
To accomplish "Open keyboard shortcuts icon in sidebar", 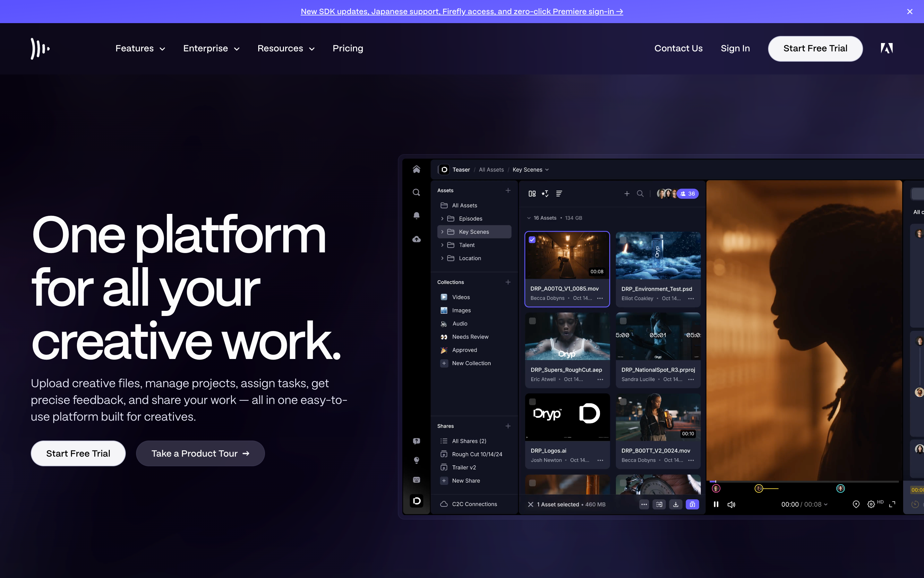I will (x=416, y=480).
